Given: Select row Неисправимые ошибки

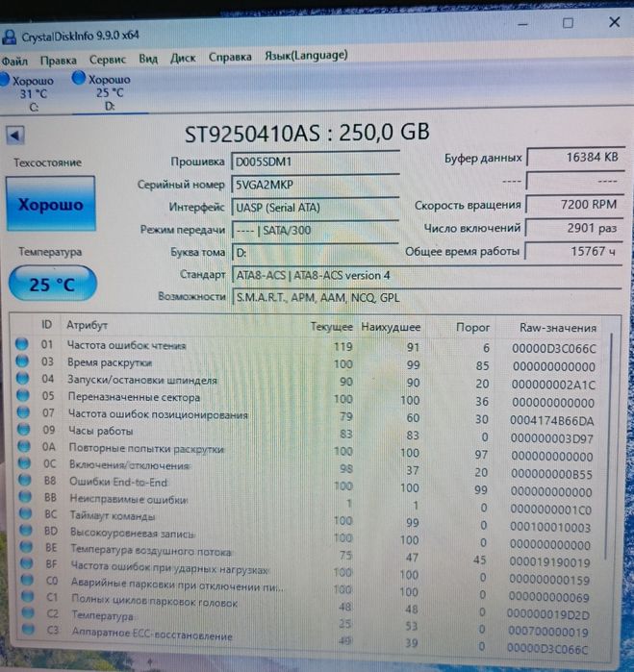Looking at the screenshot, I should tap(305, 502).
